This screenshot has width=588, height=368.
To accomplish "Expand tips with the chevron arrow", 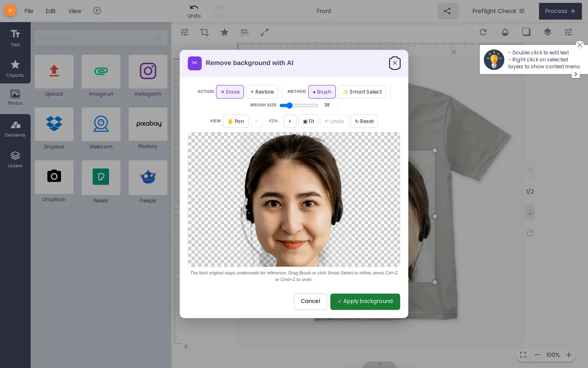I will click(576, 74).
